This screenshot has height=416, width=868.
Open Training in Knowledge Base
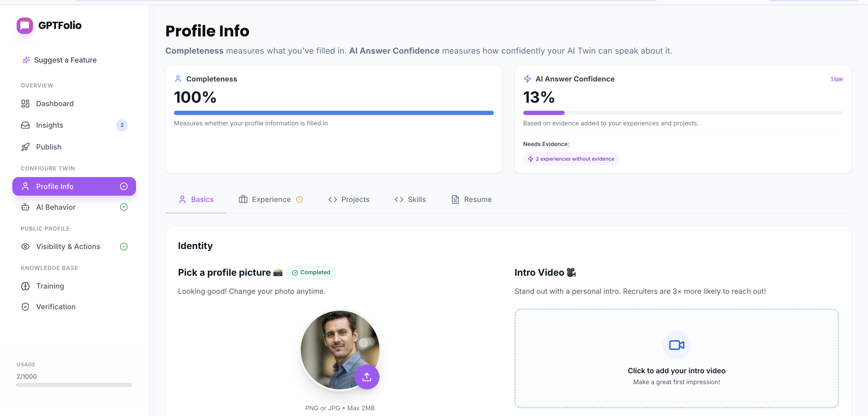tap(50, 286)
